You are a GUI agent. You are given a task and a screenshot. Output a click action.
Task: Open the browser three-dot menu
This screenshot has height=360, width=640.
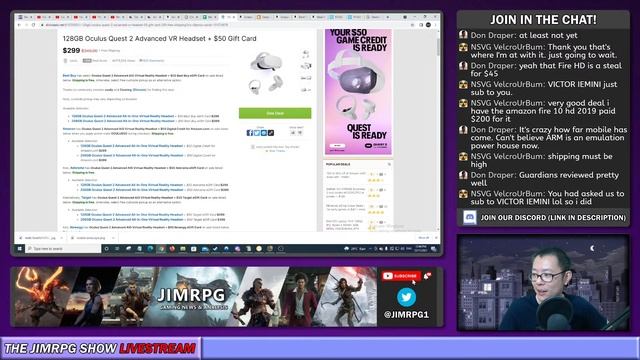[435, 25]
